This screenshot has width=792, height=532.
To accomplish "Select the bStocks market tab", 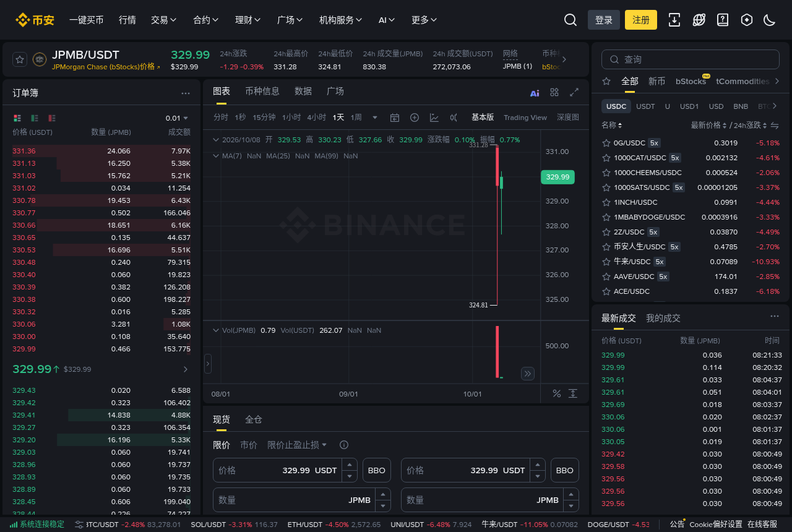I will click(691, 81).
